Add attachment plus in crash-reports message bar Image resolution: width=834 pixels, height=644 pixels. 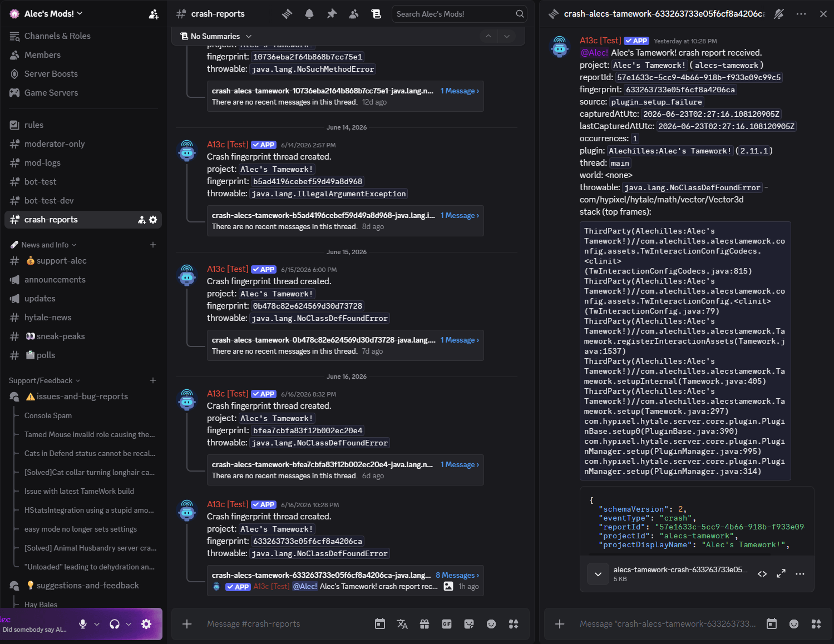(x=187, y=624)
